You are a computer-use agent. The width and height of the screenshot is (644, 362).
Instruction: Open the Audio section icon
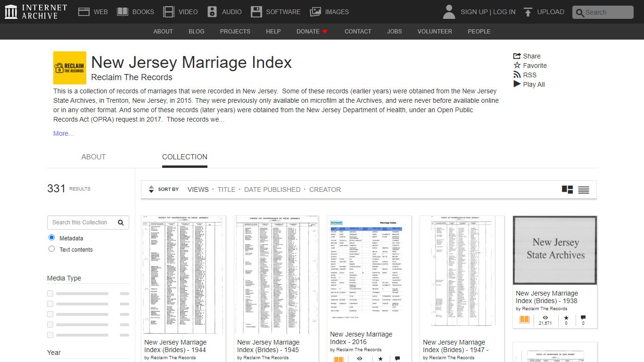click(212, 12)
